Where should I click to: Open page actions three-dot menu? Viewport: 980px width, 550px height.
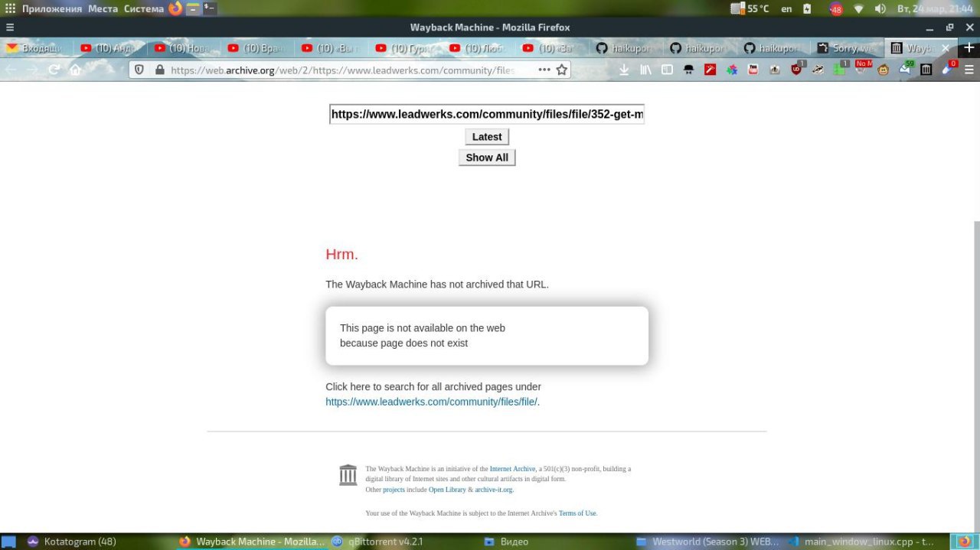(544, 70)
